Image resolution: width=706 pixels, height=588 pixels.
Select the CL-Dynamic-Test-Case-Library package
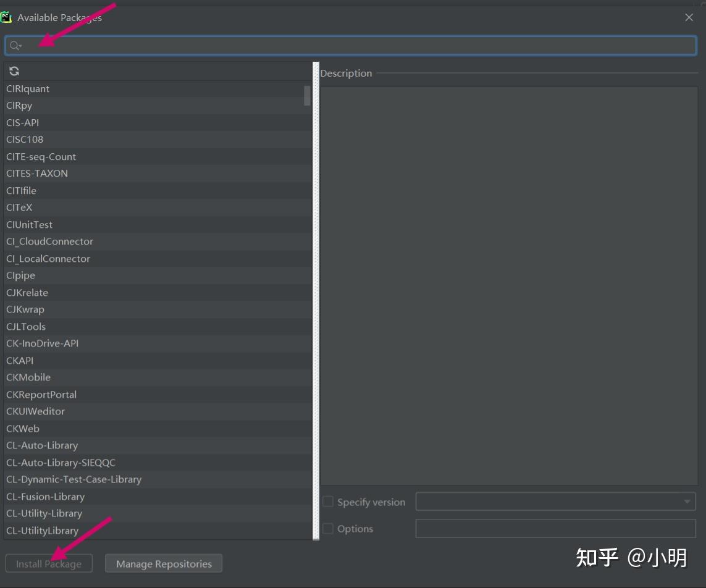[x=158, y=479]
